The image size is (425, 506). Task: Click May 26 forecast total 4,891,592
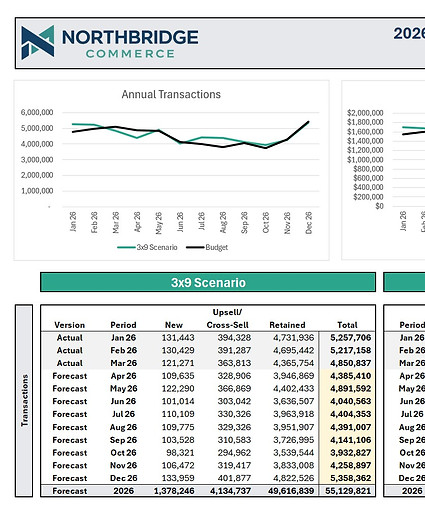[351, 389]
